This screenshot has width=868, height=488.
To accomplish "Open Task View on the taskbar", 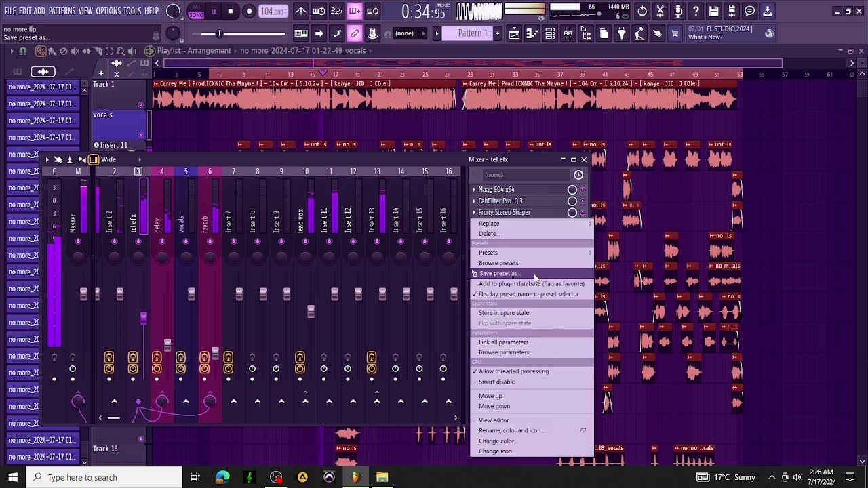I will (x=195, y=477).
